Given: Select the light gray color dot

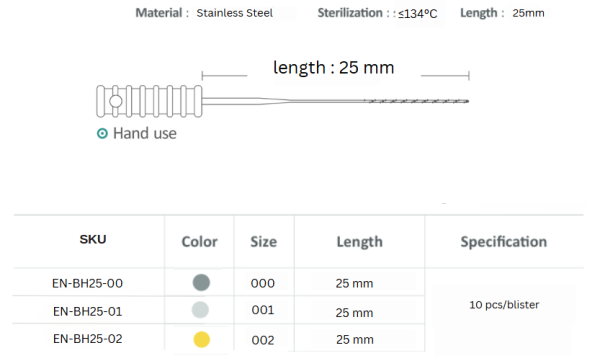Looking at the screenshot, I should tap(200, 310).
